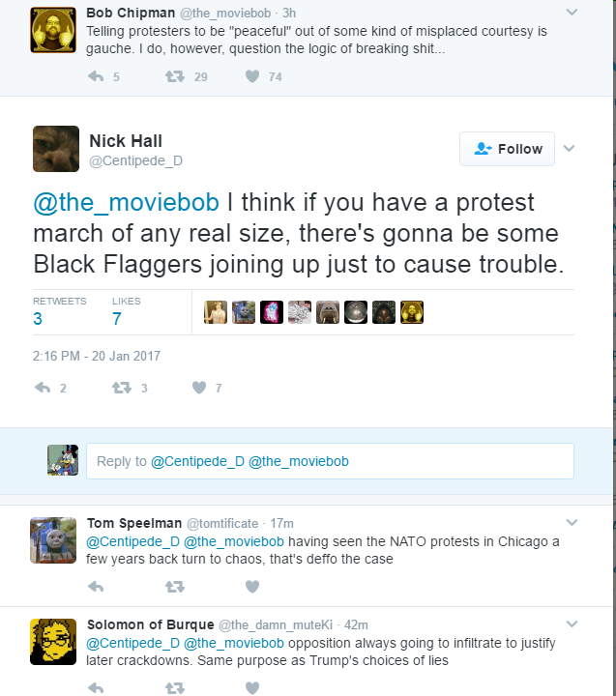Like Nick Hall's tweet about Black Flaggers
The image size is (616, 696).
click(x=199, y=388)
